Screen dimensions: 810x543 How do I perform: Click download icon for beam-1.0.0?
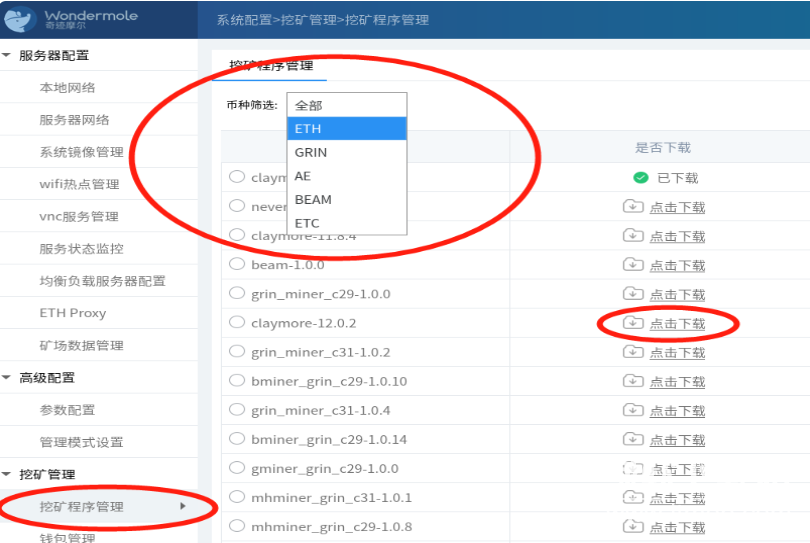(x=632, y=264)
